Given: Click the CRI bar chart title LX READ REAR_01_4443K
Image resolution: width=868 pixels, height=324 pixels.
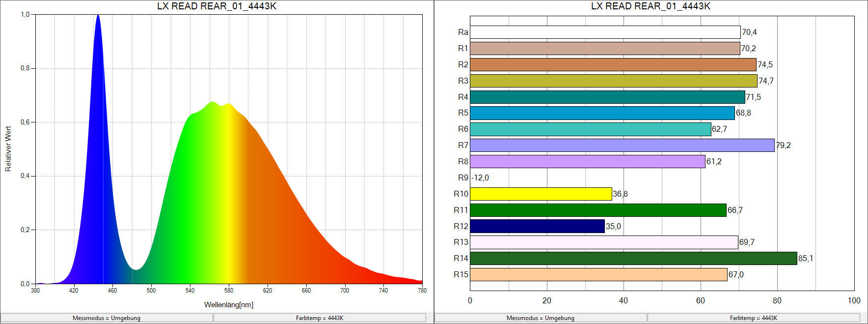Looking at the screenshot, I should [x=651, y=6].
